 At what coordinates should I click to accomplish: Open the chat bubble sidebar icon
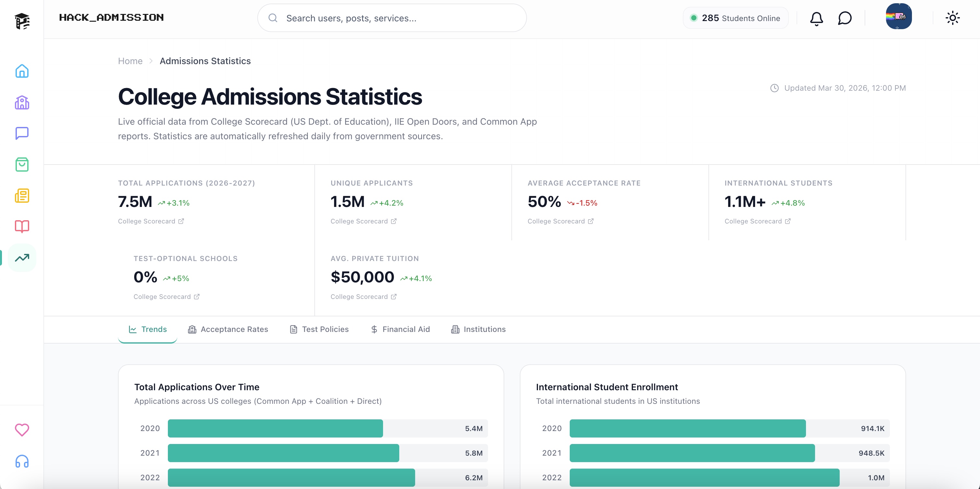point(22,133)
